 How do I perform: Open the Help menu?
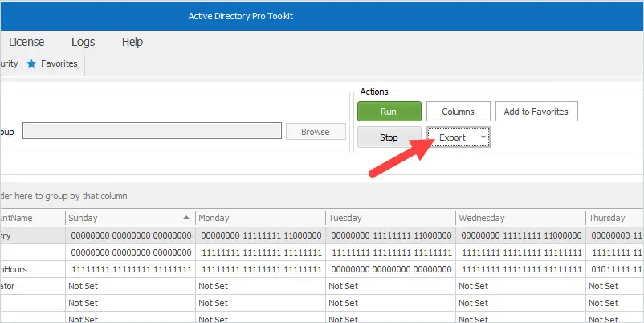132,42
